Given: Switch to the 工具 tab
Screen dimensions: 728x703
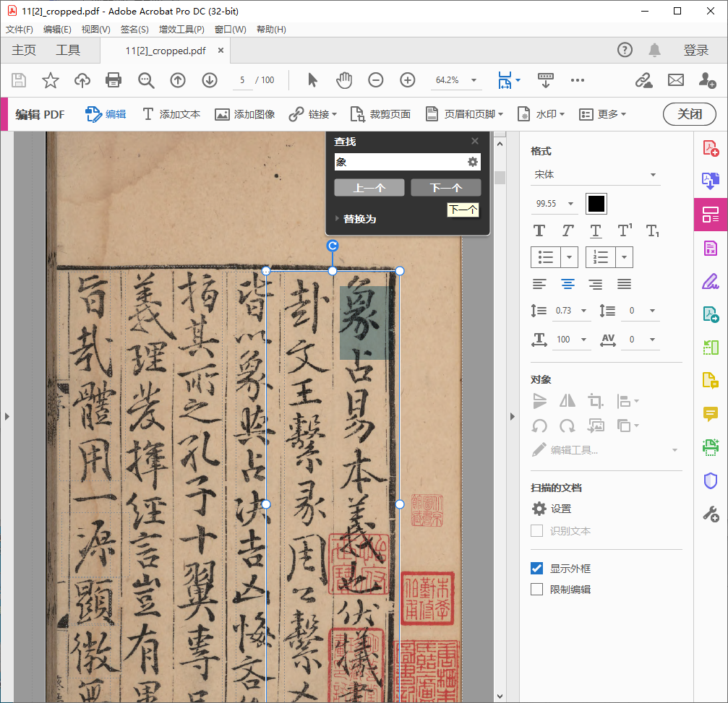Looking at the screenshot, I should [68, 51].
